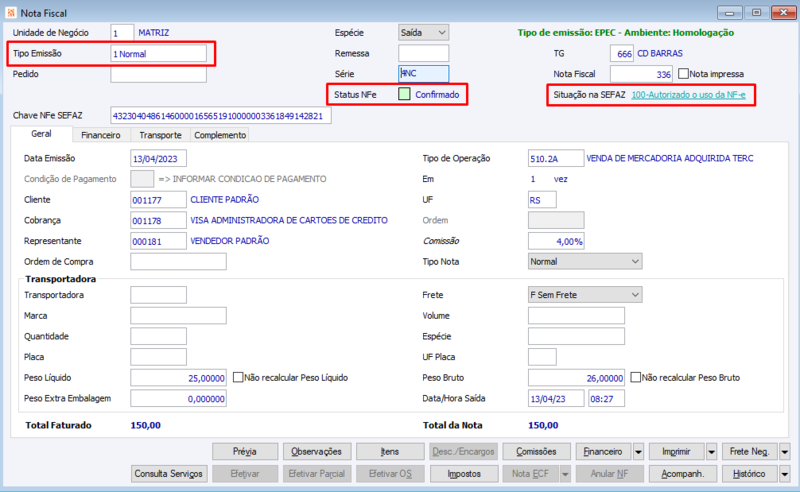This screenshot has height=492, width=800.
Task: Click the Itens button
Action: pos(390,452)
